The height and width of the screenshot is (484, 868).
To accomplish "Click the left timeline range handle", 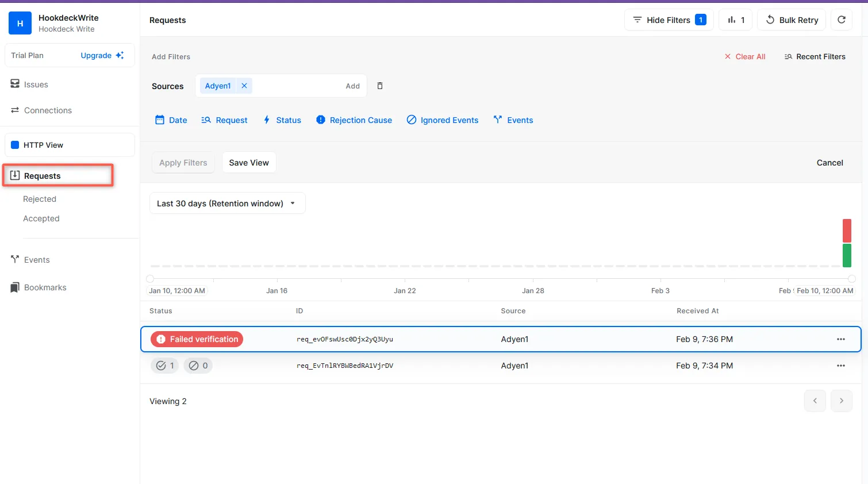I will [150, 279].
